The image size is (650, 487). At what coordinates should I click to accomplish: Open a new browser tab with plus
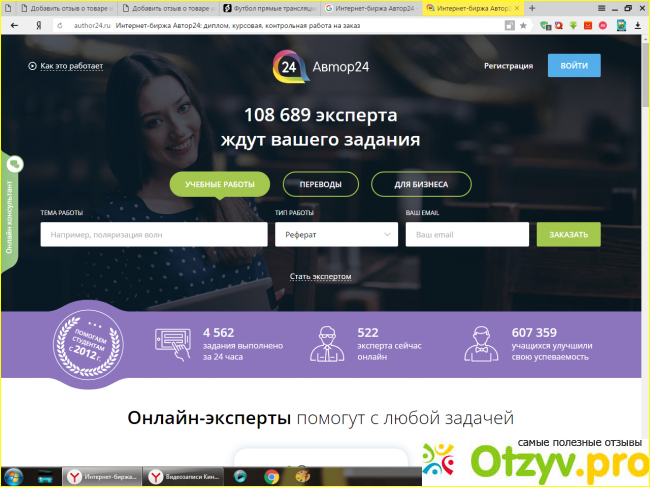(531, 8)
